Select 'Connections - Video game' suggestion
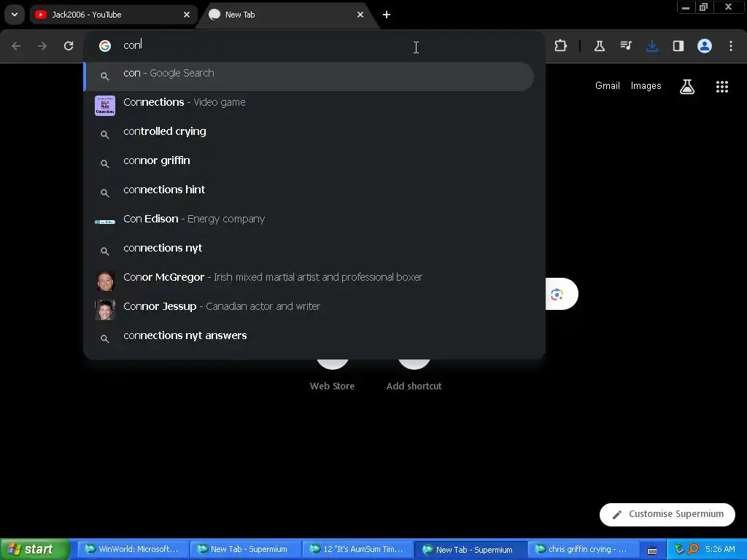The height and width of the screenshot is (560, 747). [x=309, y=105]
